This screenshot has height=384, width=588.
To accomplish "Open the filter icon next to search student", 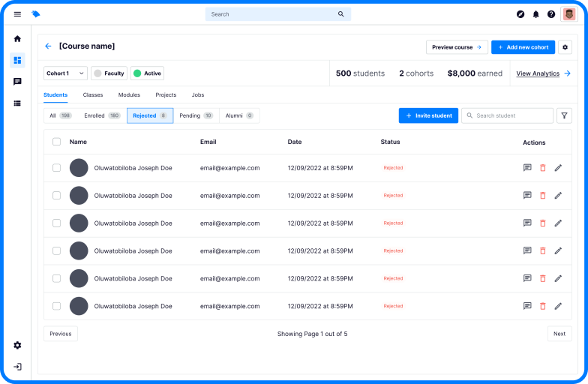I will (x=564, y=115).
